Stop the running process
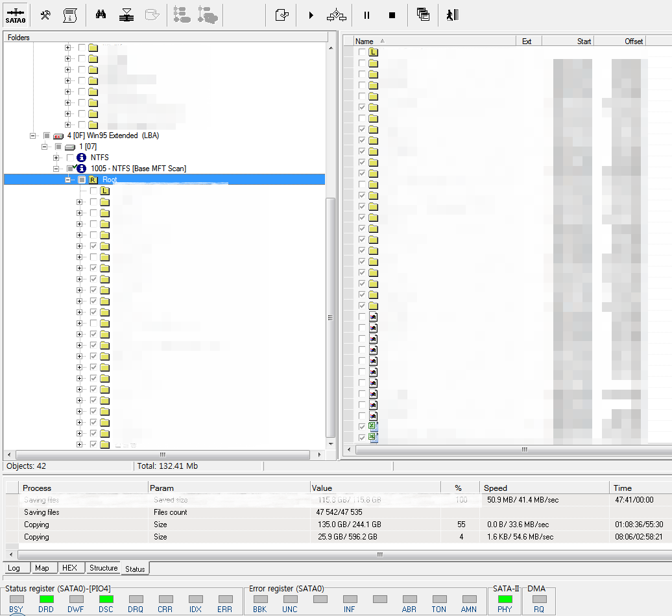Viewport: 672px width, 616px height. tap(392, 16)
